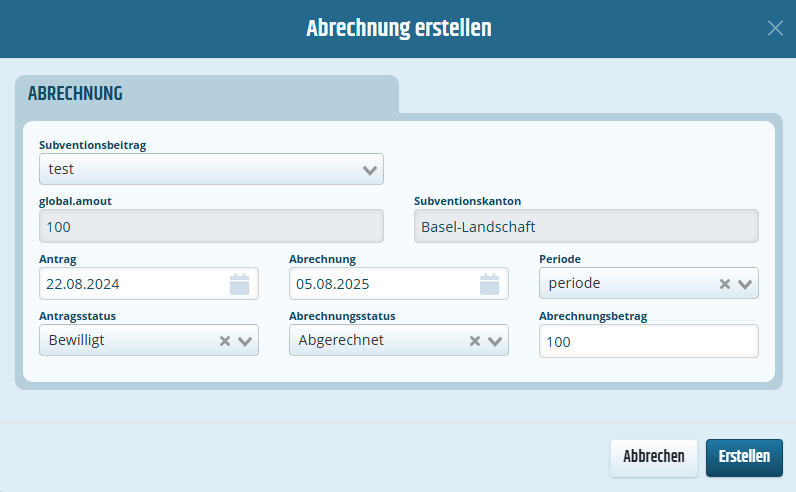This screenshot has width=796, height=492.
Task: Click the Subventionskanton Basel-Landschaft field
Action: (x=586, y=226)
